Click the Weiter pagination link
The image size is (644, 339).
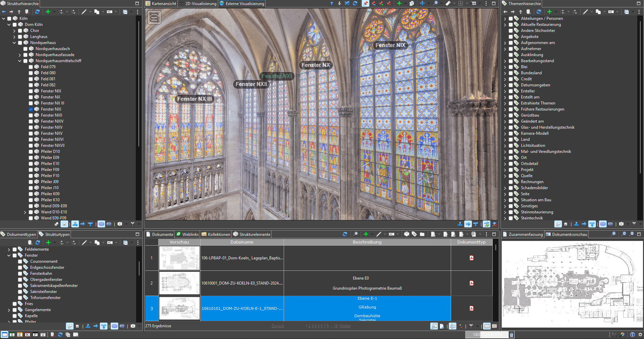(345, 326)
